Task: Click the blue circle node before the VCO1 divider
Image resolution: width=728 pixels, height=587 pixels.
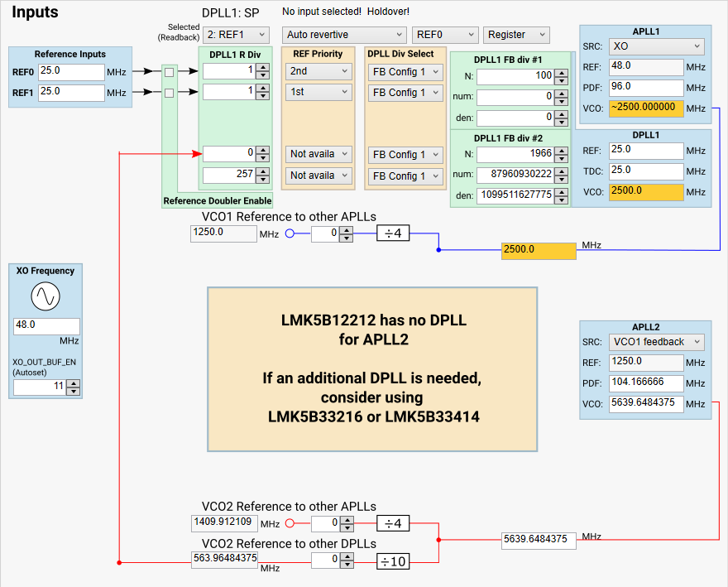Action: 291,233
